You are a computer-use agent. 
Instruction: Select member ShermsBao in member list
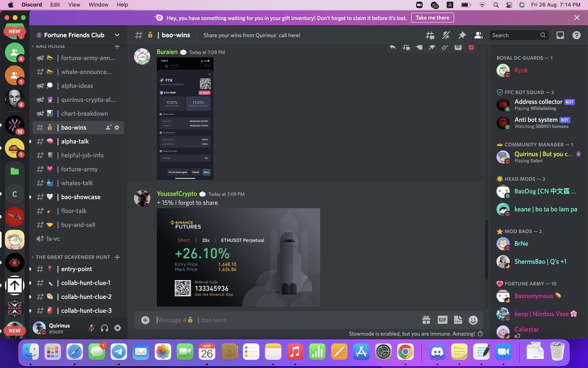(538, 262)
